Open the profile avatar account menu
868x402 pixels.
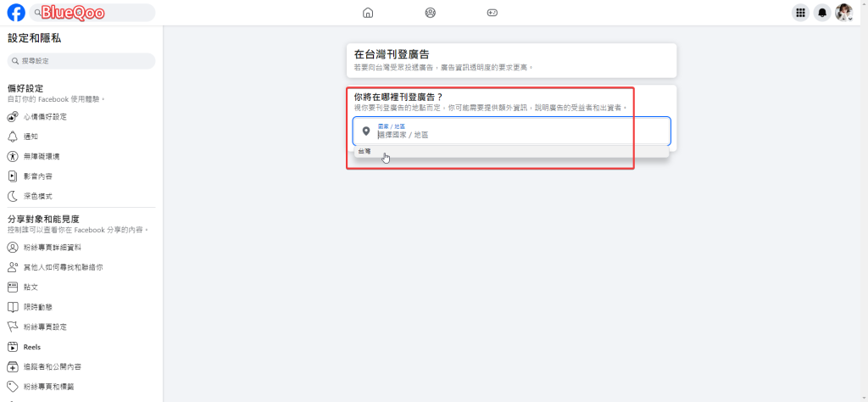click(x=843, y=13)
